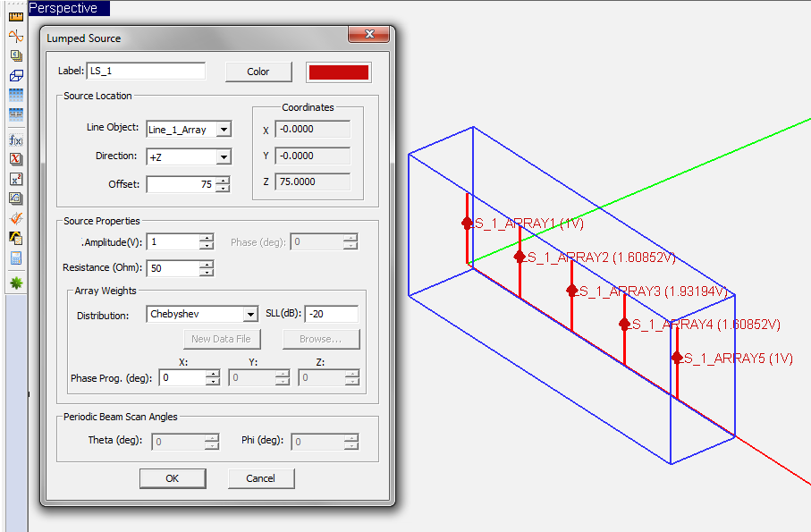Click the green star icon
Screen dimensions: 811x532
(15, 283)
